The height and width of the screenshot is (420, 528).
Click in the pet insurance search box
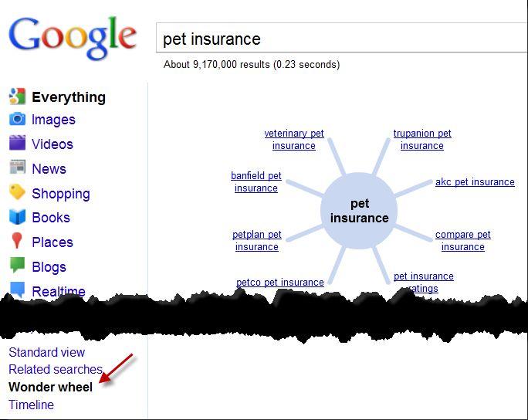(340, 39)
